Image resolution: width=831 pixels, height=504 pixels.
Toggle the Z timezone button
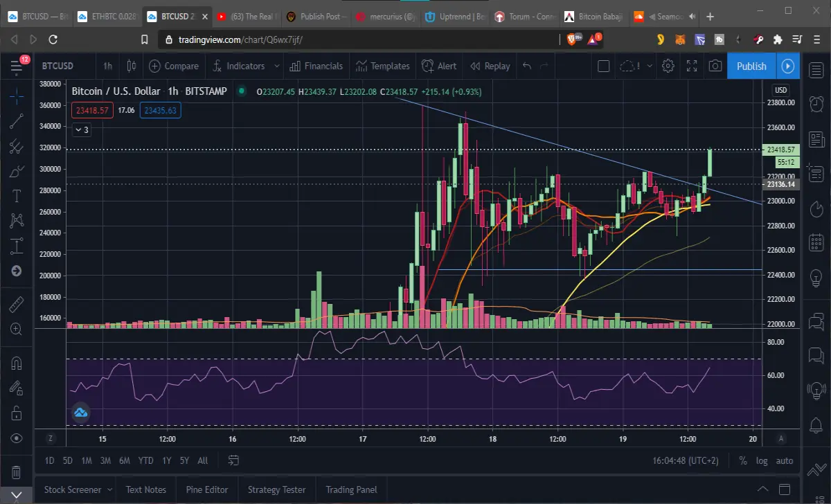click(x=50, y=438)
